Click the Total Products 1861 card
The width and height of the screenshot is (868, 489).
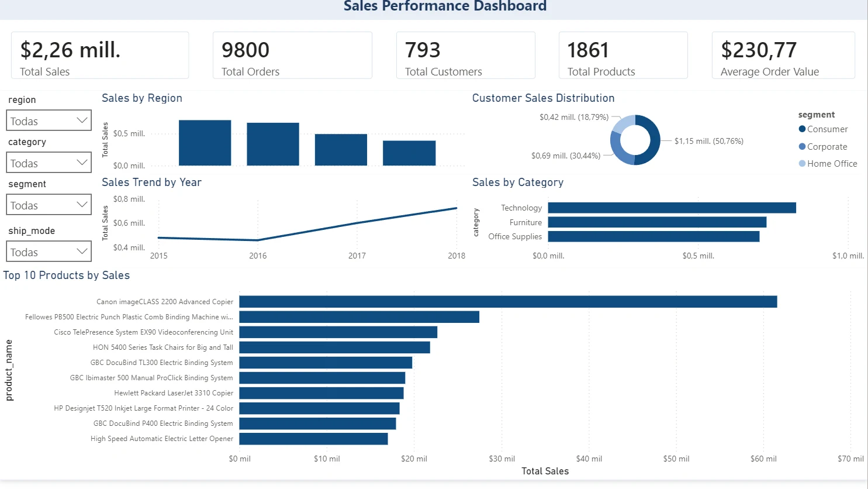pos(623,56)
